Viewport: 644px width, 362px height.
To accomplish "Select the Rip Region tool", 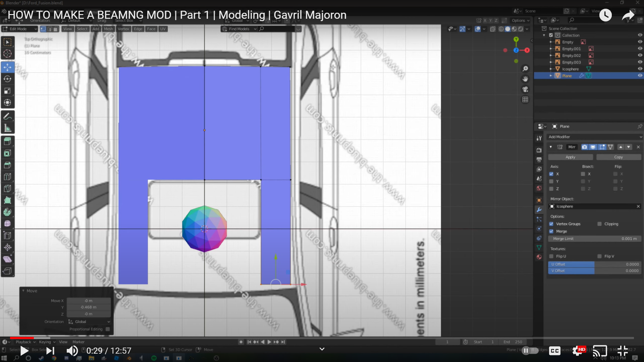I will pyautogui.click(x=7, y=271).
